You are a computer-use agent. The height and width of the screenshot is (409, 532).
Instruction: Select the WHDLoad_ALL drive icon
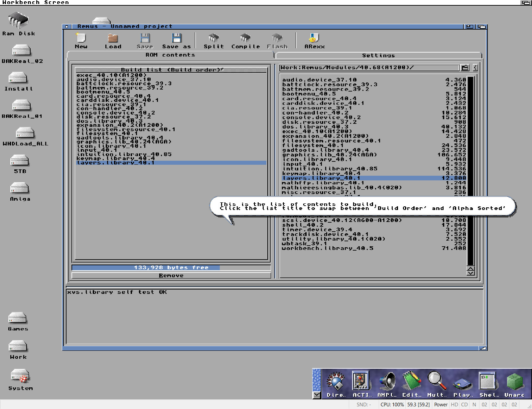pyautogui.click(x=25, y=137)
